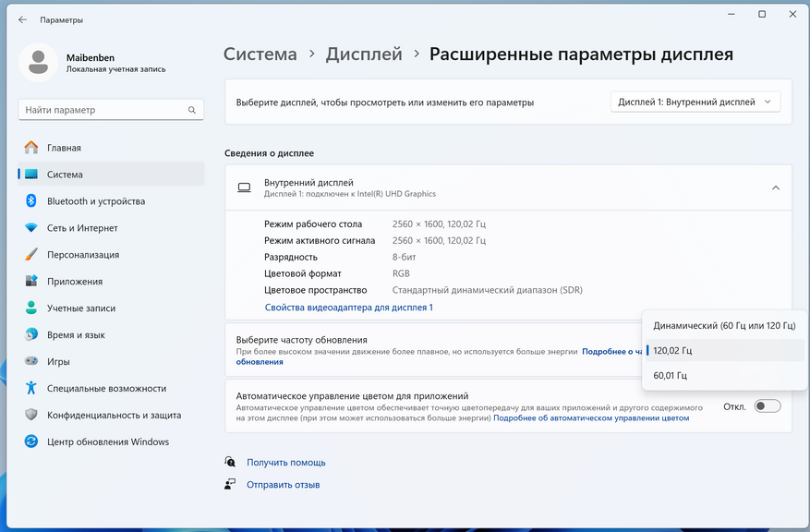The width and height of the screenshot is (810, 532).
Task: Select Динамический (60 Гц или 120 Гц) option
Action: [724, 326]
